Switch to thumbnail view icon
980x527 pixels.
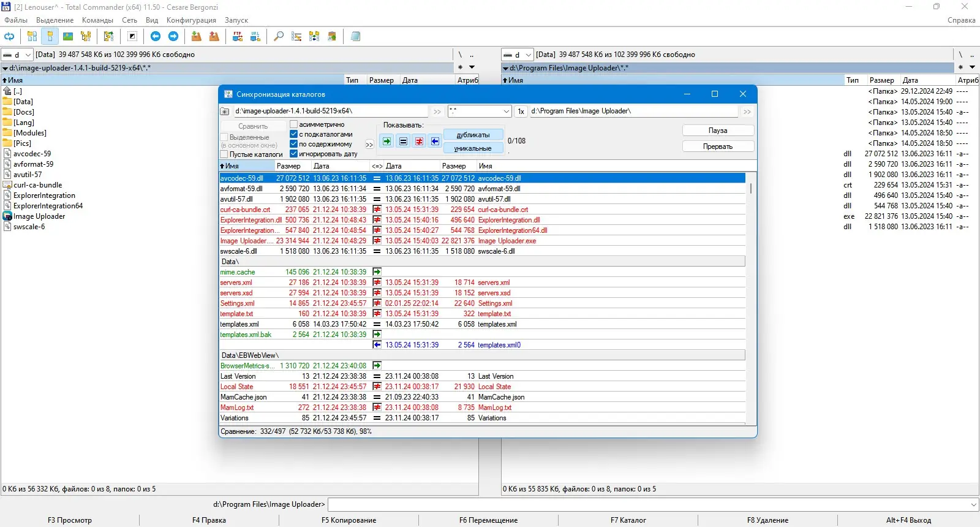click(68, 37)
